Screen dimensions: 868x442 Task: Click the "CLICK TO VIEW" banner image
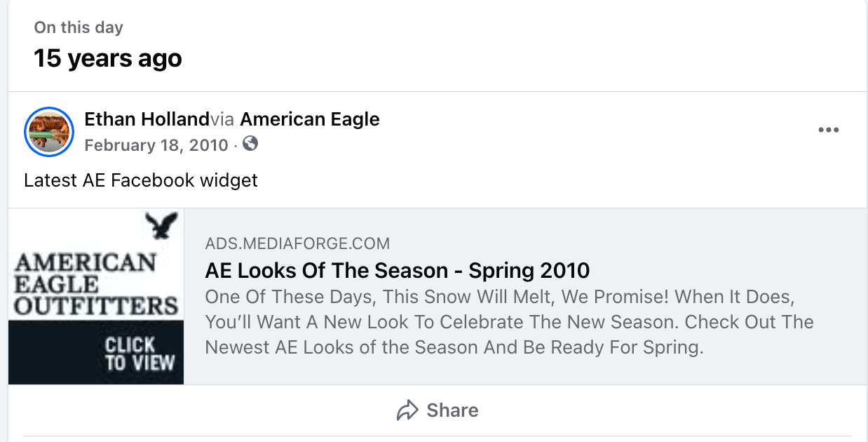tap(140, 353)
